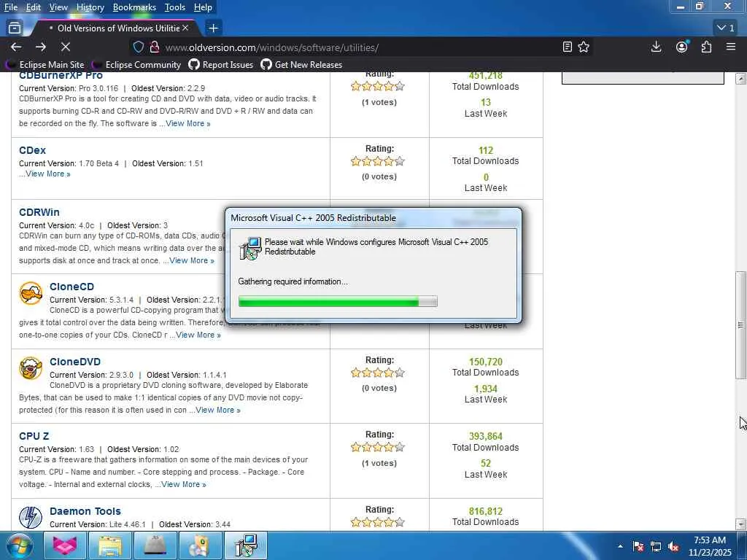
Task: Open the Firefox account menu
Action: [682, 47]
